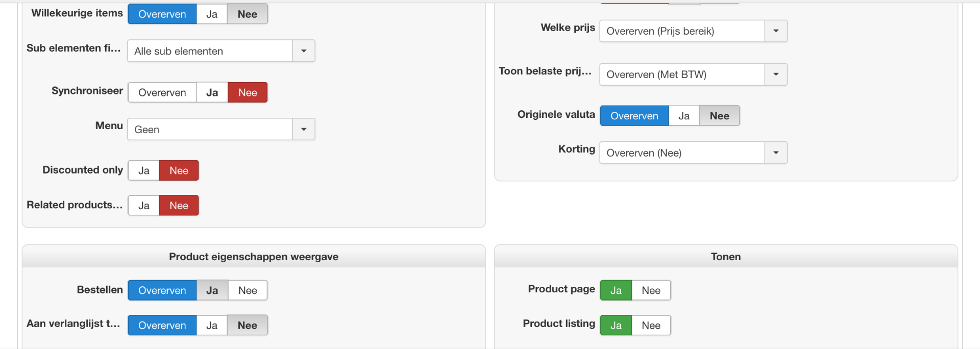Set Synchroniseer to Ja
Image resolution: width=980 pixels, height=349 pixels.
pyautogui.click(x=212, y=93)
